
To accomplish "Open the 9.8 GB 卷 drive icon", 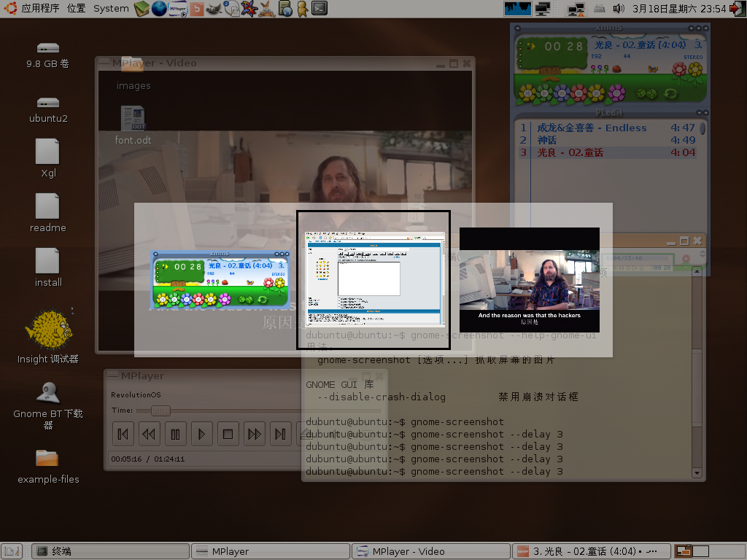I will [47, 55].
